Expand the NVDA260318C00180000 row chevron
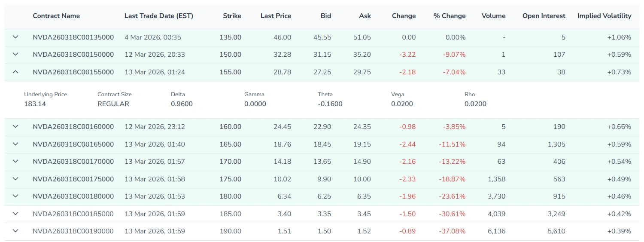 click(15, 196)
